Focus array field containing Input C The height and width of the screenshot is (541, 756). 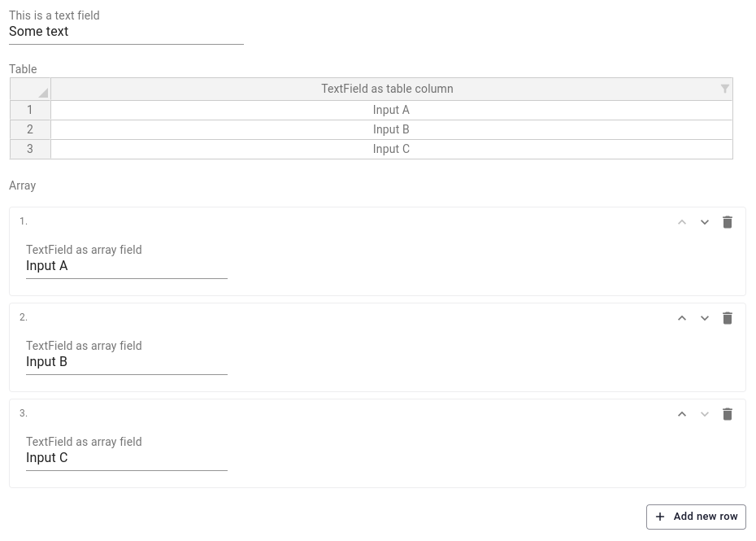pyautogui.click(x=126, y=458)
